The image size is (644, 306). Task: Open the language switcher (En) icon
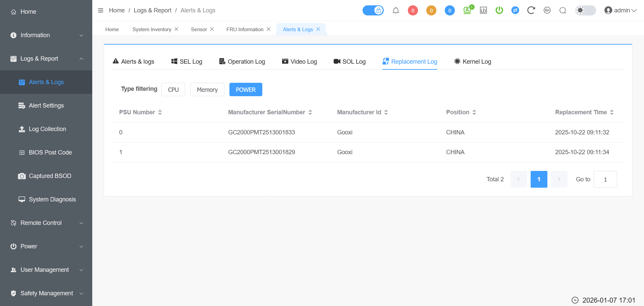pos(547,10)
